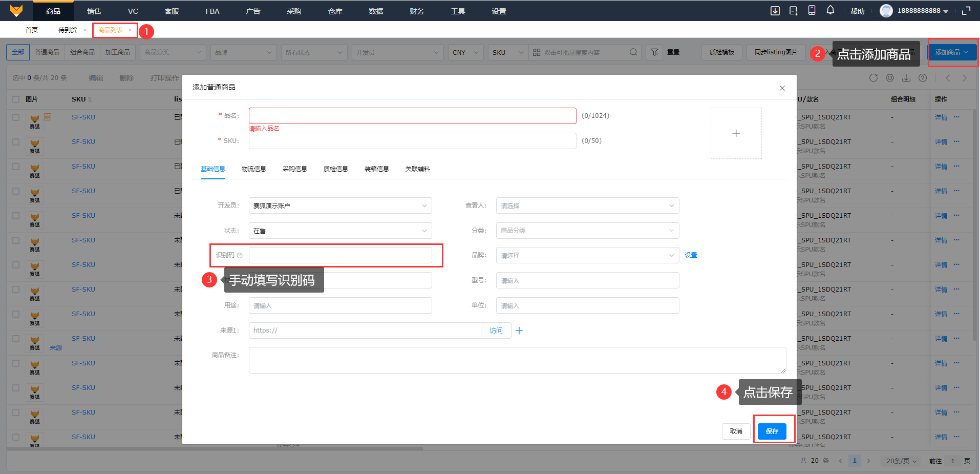
Task: Open the 分类 dropdown in the dialog
Action: point(587,231)
